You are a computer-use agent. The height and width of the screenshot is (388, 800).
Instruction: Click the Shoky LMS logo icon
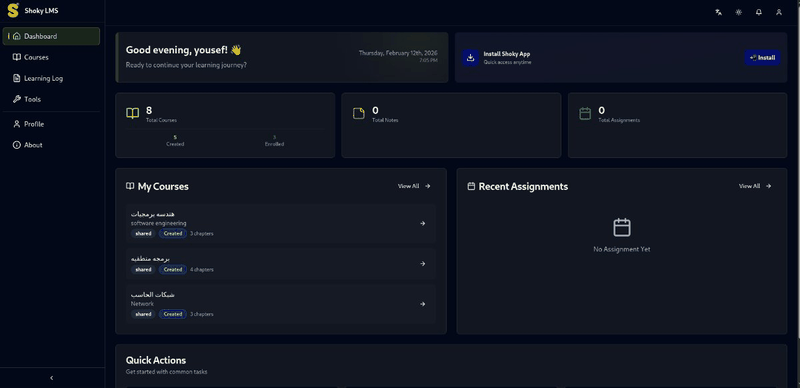13,10
